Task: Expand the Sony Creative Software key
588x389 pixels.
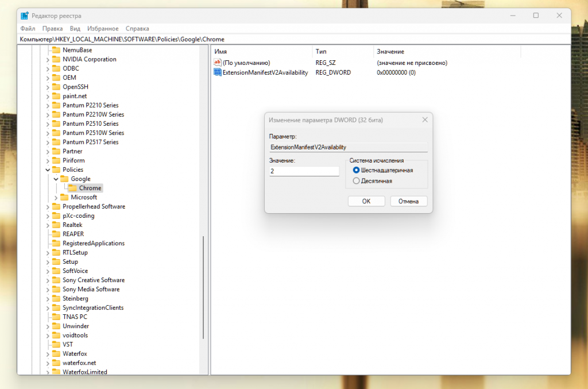Action: [x=48, y=280]
